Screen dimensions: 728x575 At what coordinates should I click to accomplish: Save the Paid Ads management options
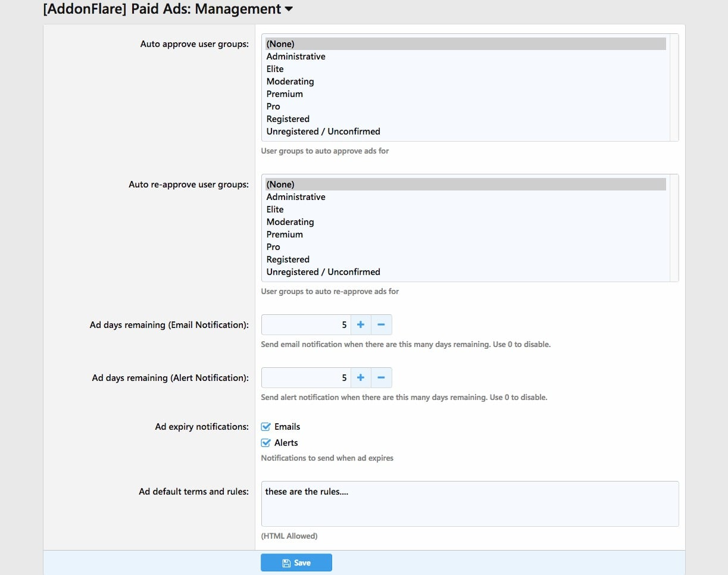click(x=296, y=562)
